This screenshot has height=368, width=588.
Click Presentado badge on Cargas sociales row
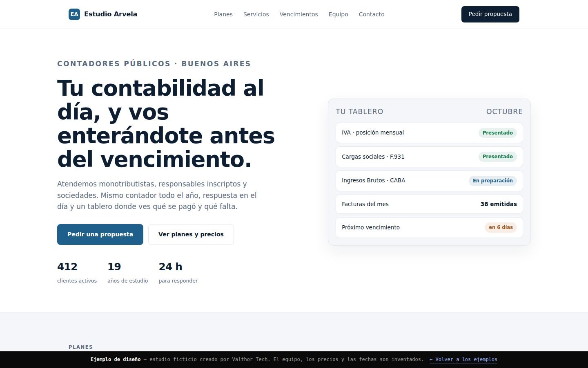point(498,157)
